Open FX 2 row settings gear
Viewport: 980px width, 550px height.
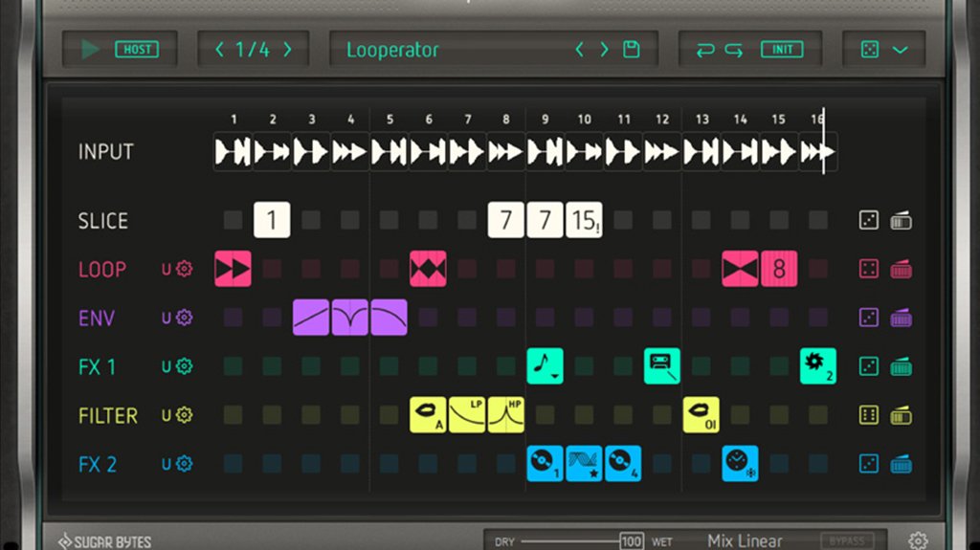click(x=184, y=464)
